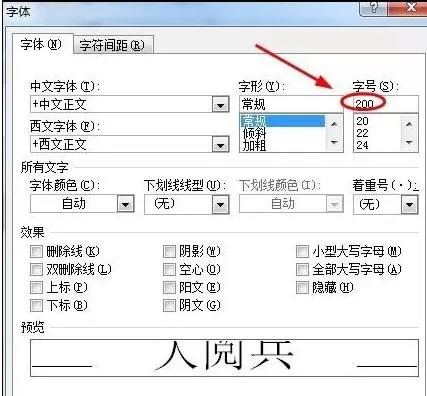Switch to the 字体(N) tab

coord(42,44)
